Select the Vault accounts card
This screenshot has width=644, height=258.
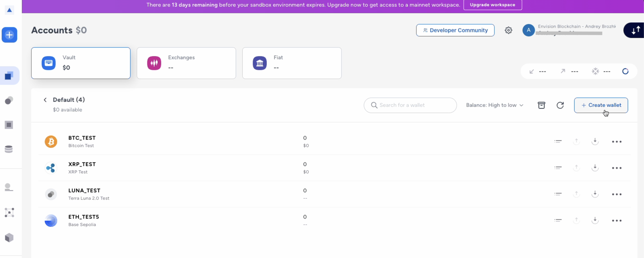click(x=80, y=63)
